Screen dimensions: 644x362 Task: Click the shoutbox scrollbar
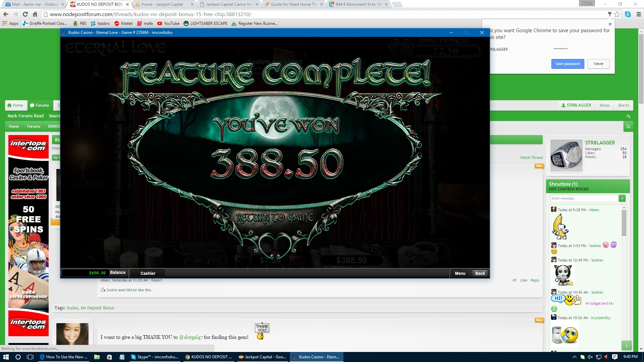click(x=624, y=223)
